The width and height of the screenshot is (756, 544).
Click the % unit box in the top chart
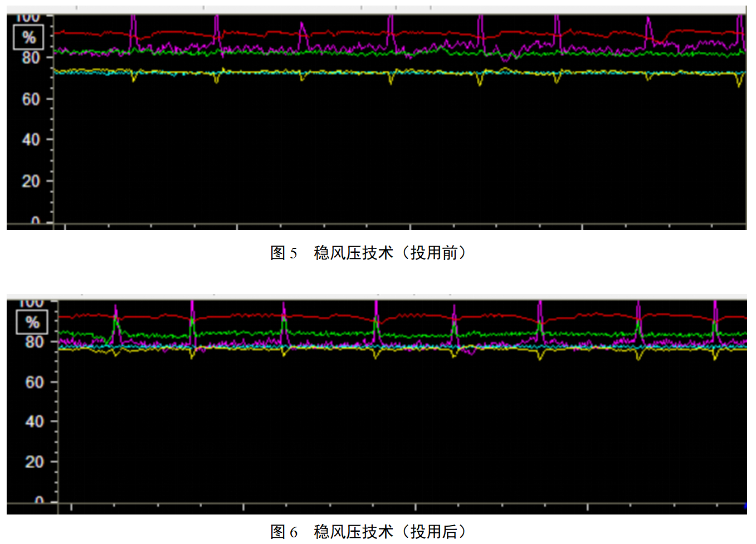(x=28, y=38)
